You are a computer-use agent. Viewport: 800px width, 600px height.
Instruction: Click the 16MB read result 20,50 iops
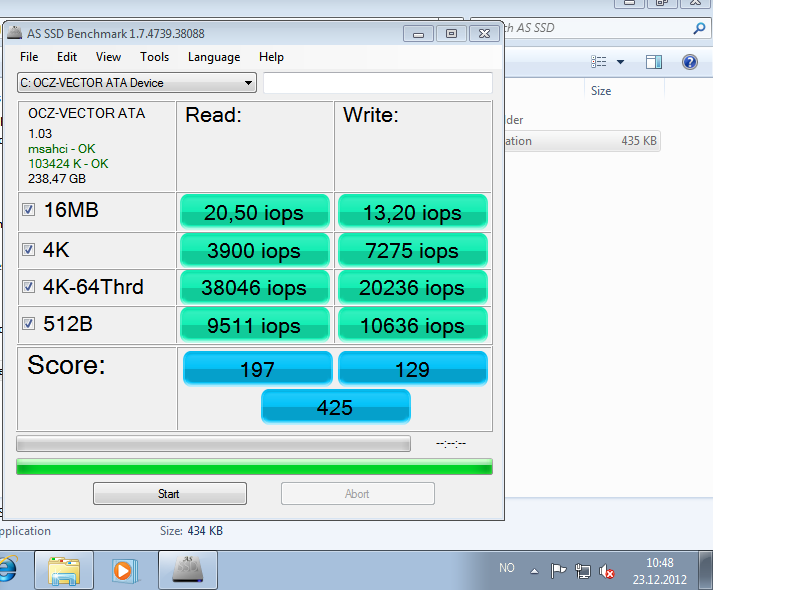click(255, 211)
